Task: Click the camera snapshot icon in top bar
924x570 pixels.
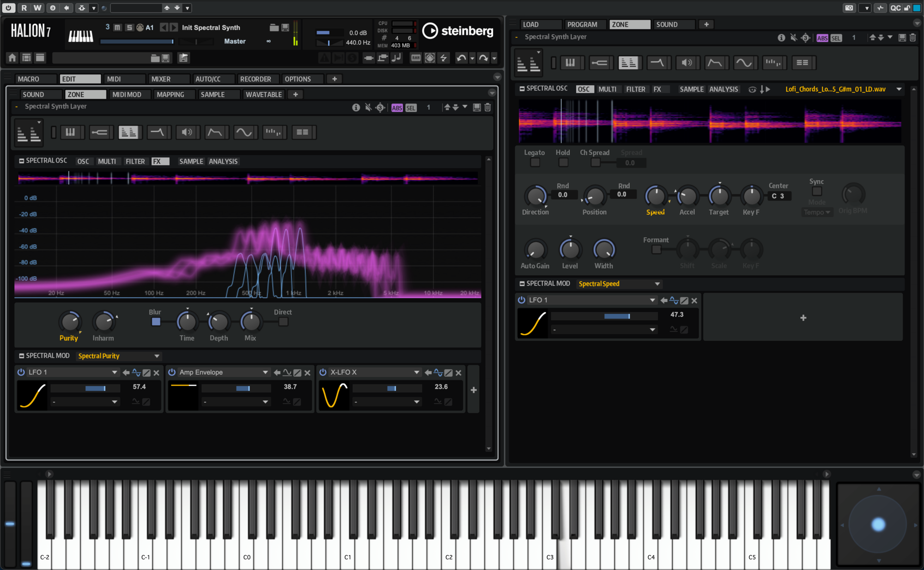Action: click(x=849, y=8)
